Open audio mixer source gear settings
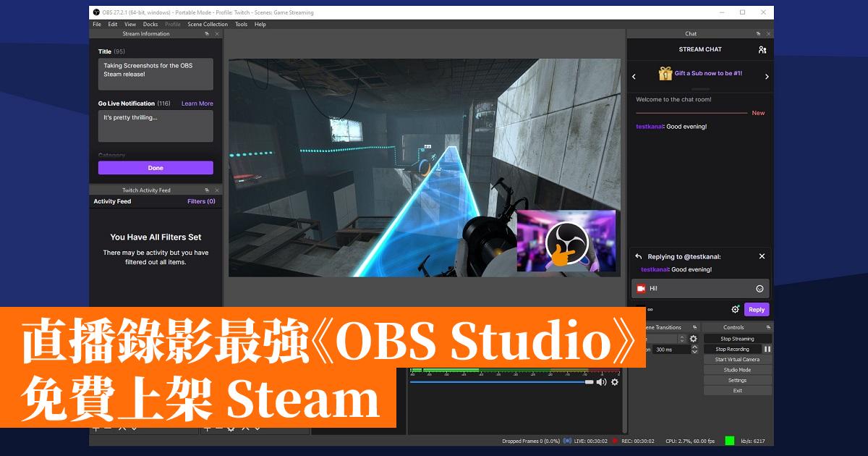This screenshot has height=456, width=868. coord(615,382)
